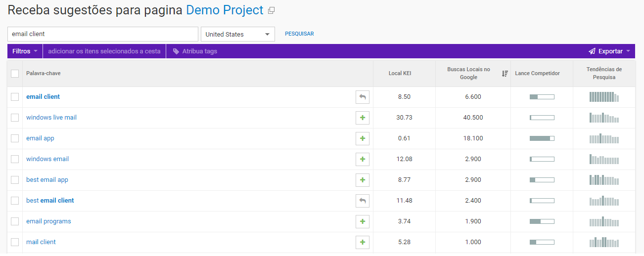This screenshot has width=644, height=256.
Task: Toggle the select-all checkbox in header
Action: (x=15, y=74)
